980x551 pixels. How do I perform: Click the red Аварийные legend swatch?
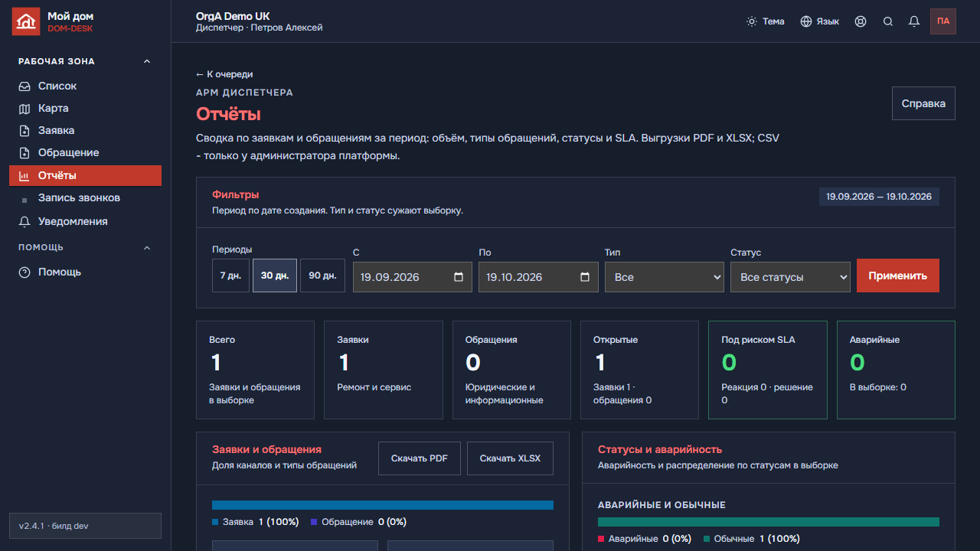pyautogui.click(x=601, y=539)
